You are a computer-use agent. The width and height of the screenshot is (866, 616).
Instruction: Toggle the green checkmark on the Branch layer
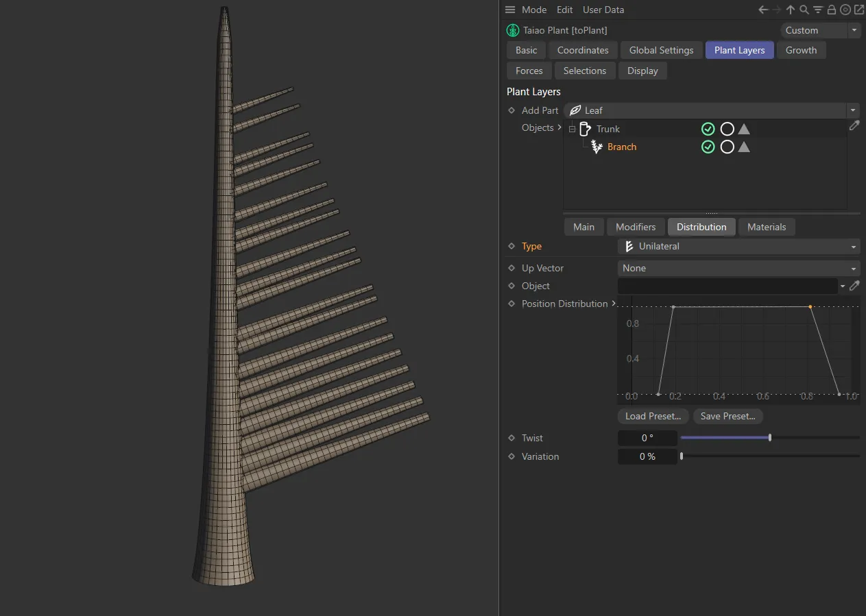click(708, 147)
